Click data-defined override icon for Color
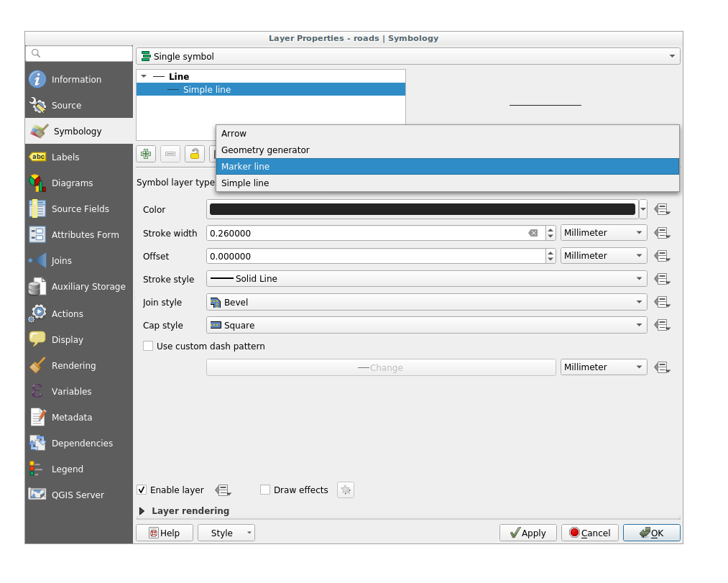Screen dimensions: 728x583 [662, 210]
